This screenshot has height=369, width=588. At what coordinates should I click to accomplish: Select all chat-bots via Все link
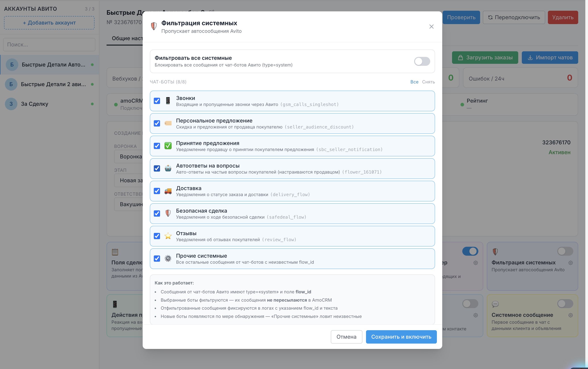coord(414,82)
